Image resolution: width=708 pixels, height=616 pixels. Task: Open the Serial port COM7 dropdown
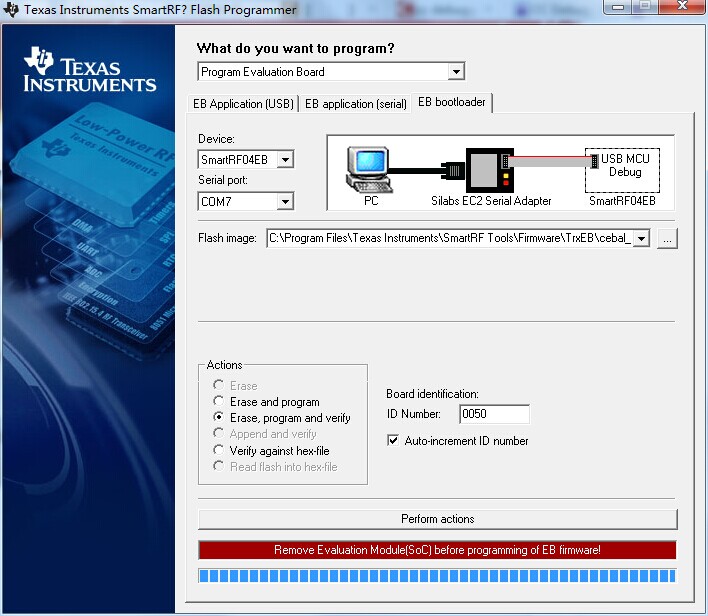(x=285, y=201)
